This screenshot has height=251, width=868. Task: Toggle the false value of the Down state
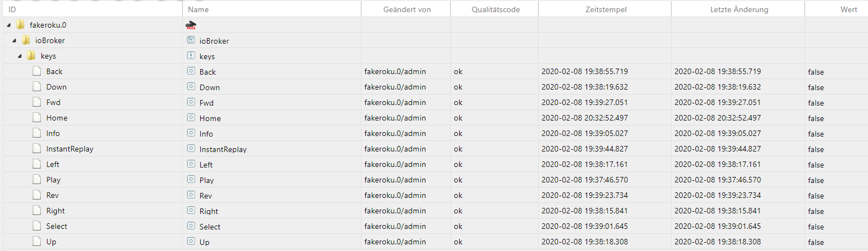(x=816, y=87)
